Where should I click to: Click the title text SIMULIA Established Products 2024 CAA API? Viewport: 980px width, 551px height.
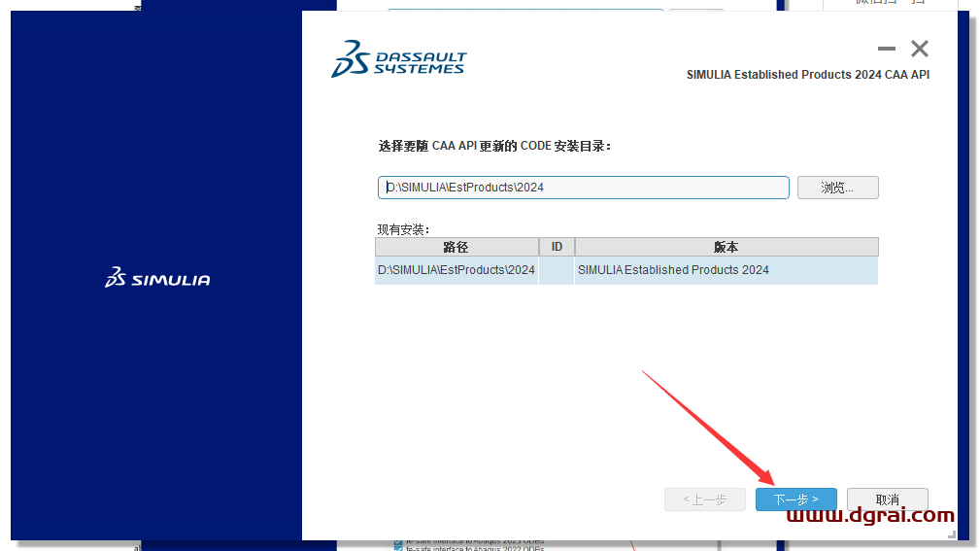(807, 75)
